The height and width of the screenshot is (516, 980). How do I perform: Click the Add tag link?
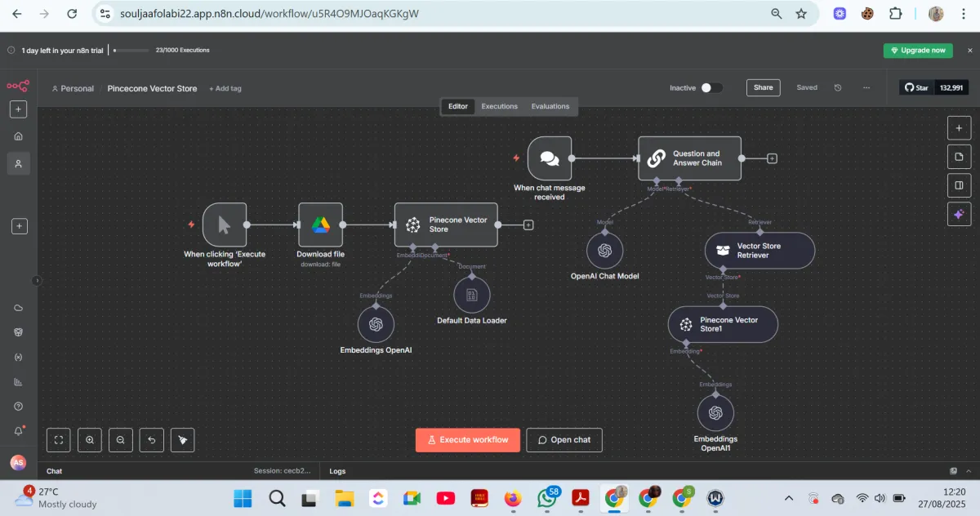[225, 88]
